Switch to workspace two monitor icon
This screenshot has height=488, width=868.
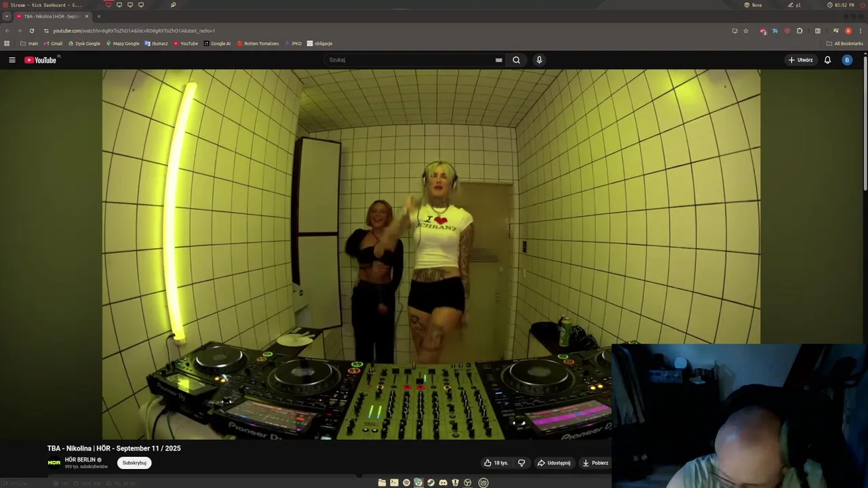click(x=119, y=5)
